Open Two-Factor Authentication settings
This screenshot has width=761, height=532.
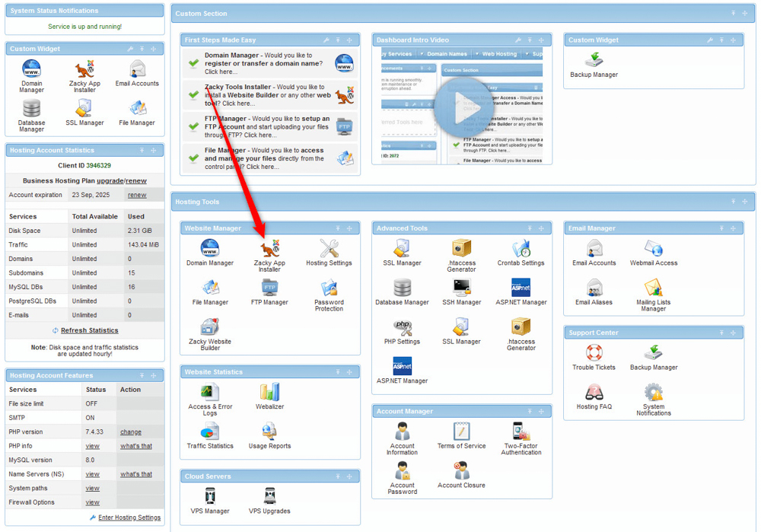(x=521, y=432)
